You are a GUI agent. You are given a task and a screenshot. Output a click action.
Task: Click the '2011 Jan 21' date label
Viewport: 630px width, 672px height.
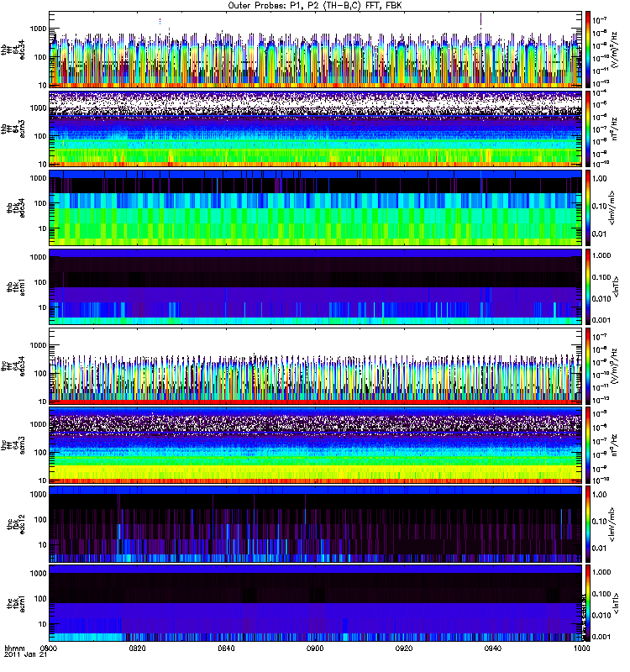(23, 656)
